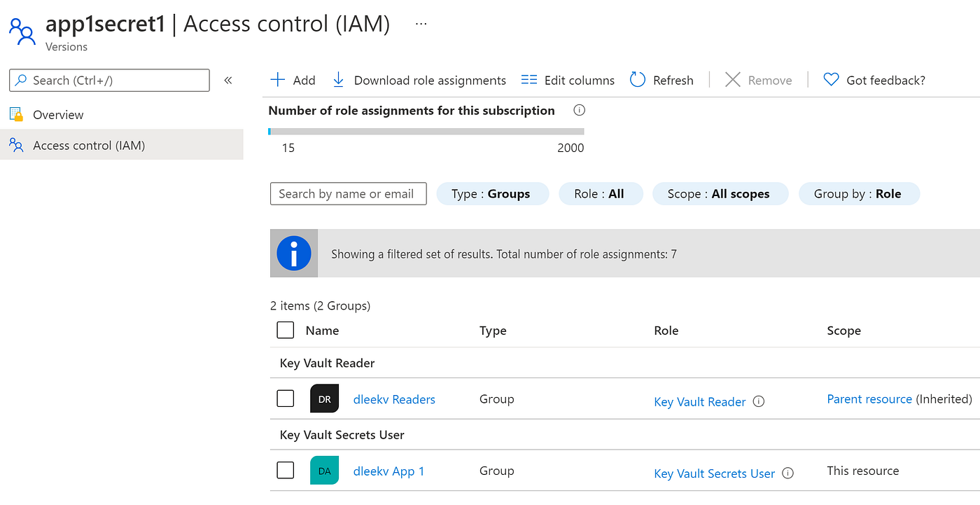This screenshot has height=505, width=980.
Task: Click info icon next to Key Vault Secrets User
Action: click(x=787, y=473)
